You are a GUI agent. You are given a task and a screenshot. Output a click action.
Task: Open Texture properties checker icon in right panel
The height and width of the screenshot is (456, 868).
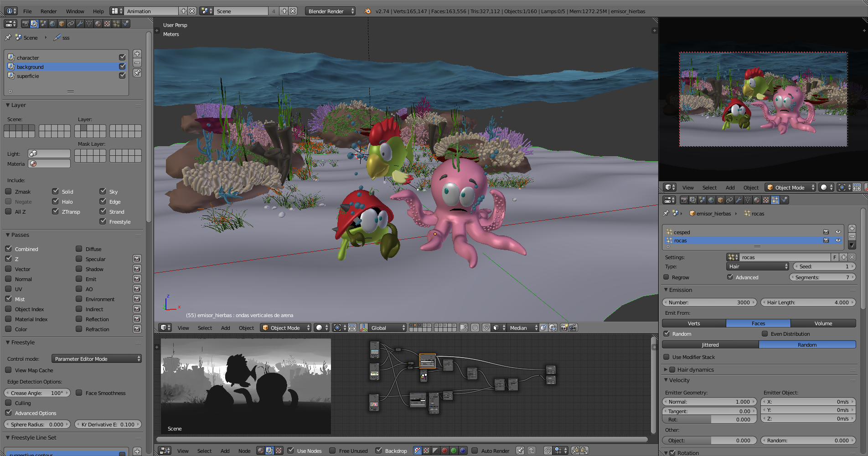(766, 200)
